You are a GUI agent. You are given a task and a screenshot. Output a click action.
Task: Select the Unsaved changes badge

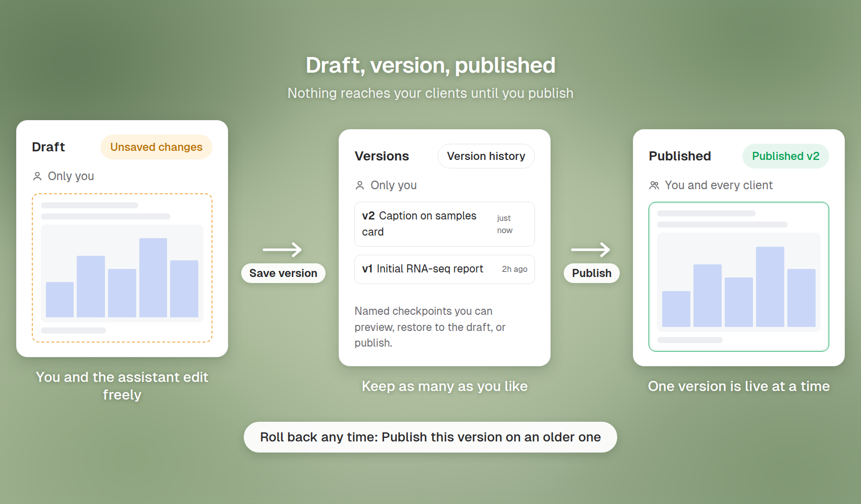156,147
